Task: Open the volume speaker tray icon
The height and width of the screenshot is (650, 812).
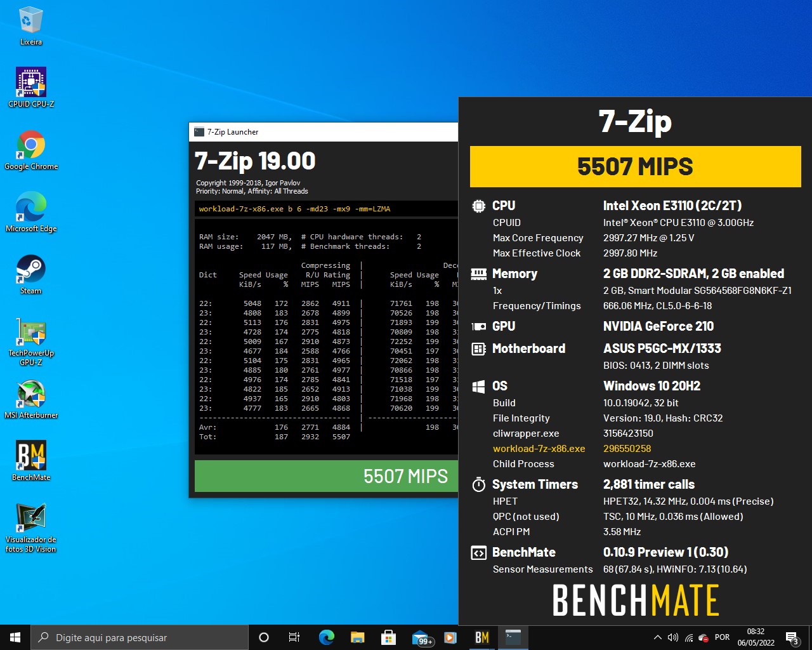Action: [673, 637]
